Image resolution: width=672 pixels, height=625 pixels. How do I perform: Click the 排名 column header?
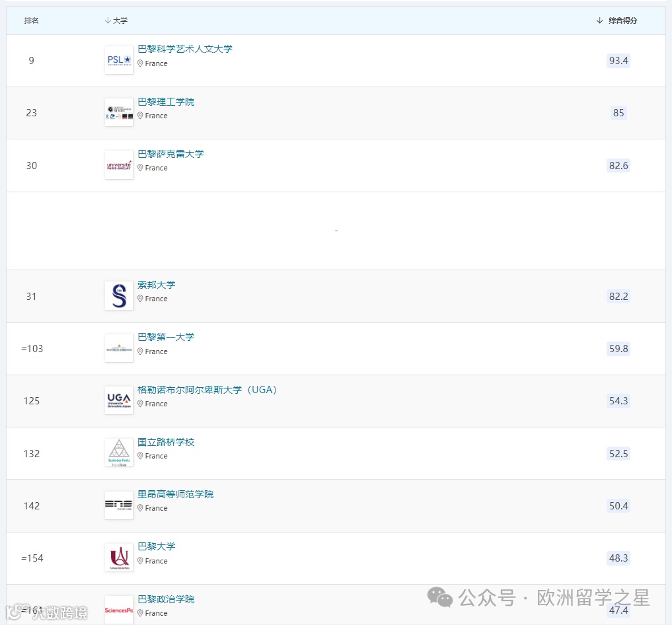[x=31, y=20]
